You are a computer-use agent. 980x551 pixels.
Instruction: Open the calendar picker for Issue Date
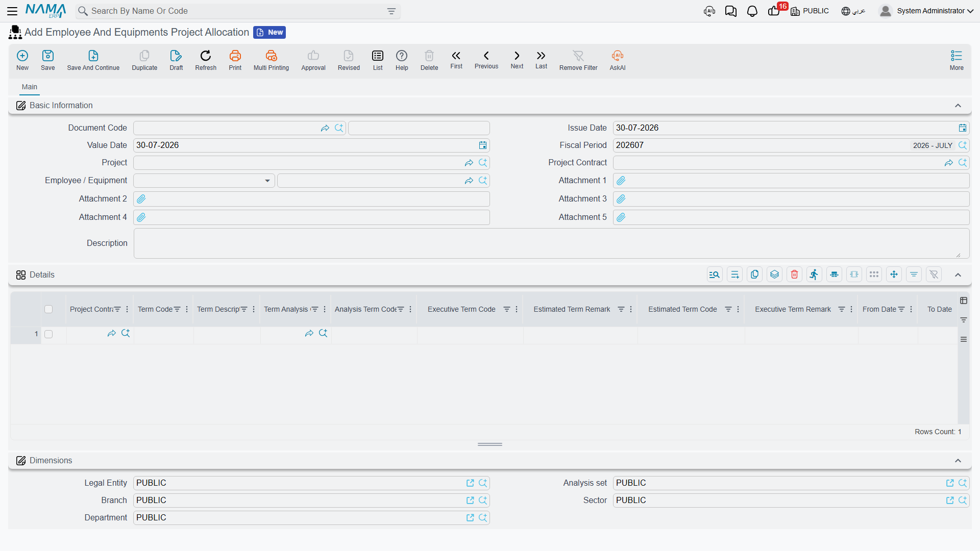point(962,128)
